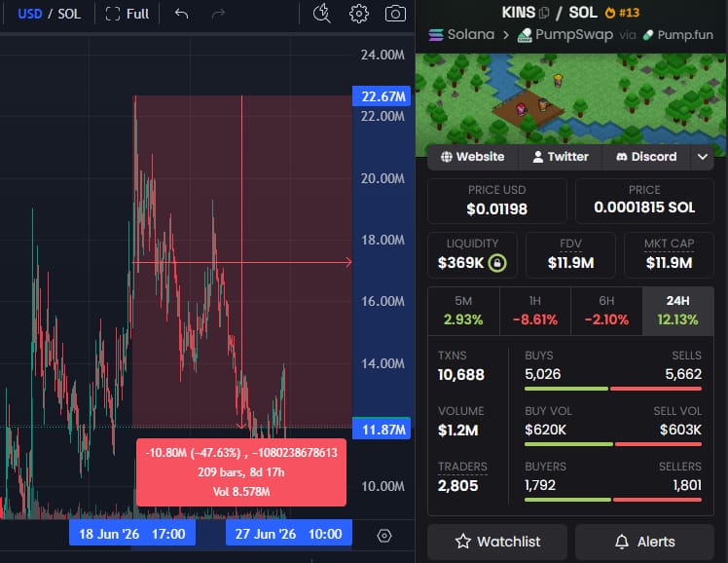
Task: Click the 27 Jun '26 10:00 date label
Action: coord(289,534)
